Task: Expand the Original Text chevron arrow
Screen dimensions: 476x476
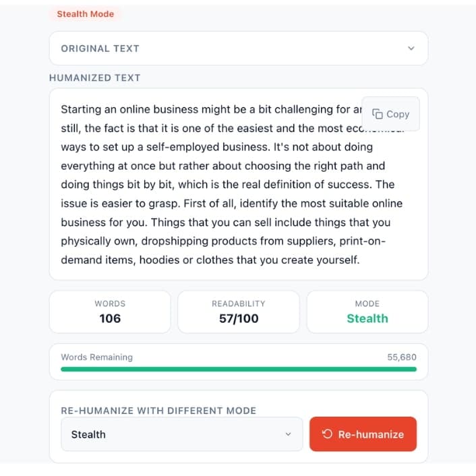Action: pyautogui.click(x=411, y=49)
